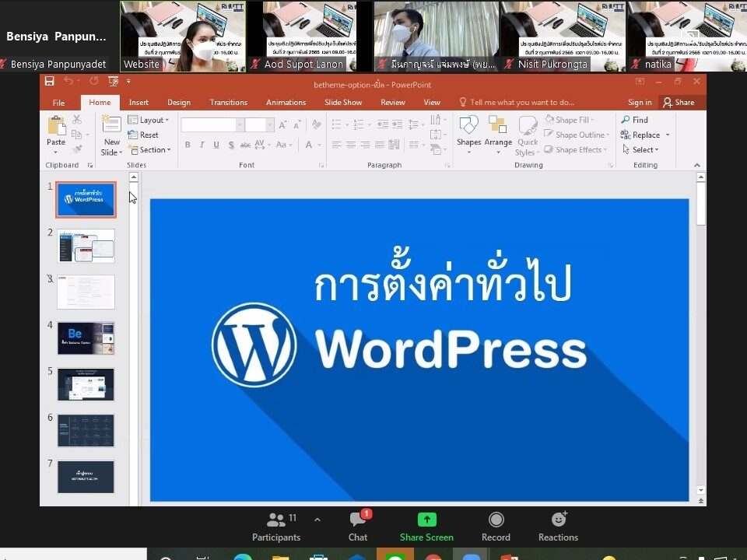Apply a bulleted list
The image size is (747, 560).
point(336,124)
